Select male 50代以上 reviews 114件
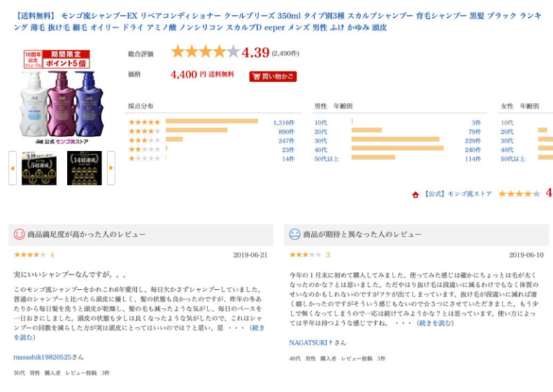This screenshot has width=553, height=392. coord(472,159)
